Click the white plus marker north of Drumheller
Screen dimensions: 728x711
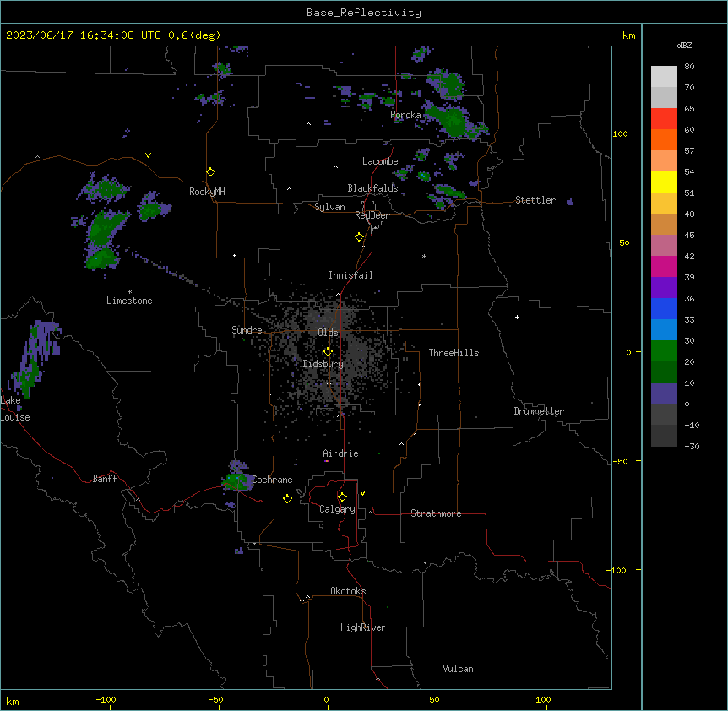pyautogui.click(x=517, y=317)
